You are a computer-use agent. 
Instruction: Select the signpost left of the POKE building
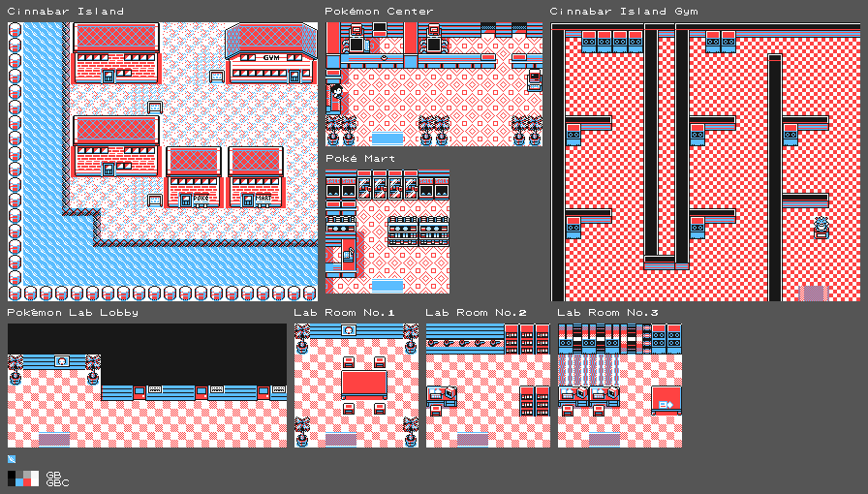pyautogui.click(x=155, y=200)
